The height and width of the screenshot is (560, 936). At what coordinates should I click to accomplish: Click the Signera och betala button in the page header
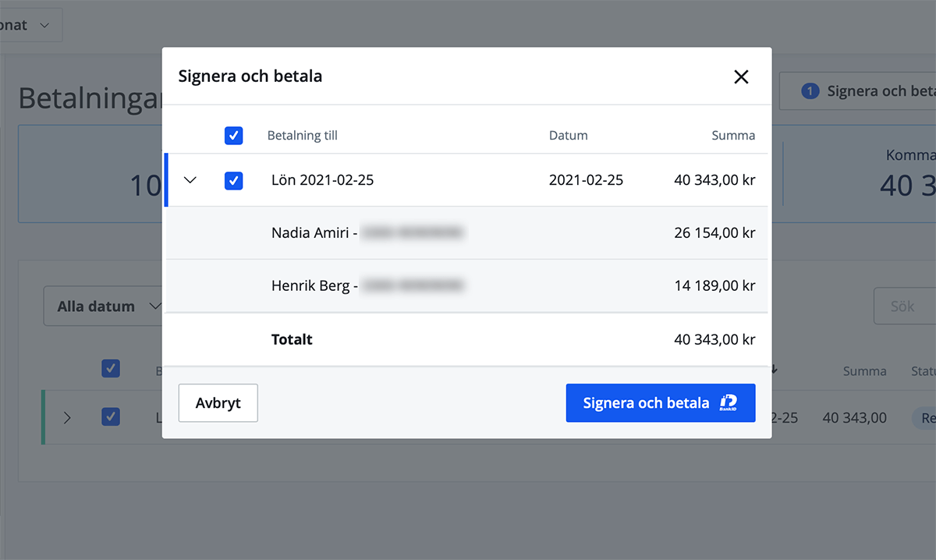click(866, 91)
